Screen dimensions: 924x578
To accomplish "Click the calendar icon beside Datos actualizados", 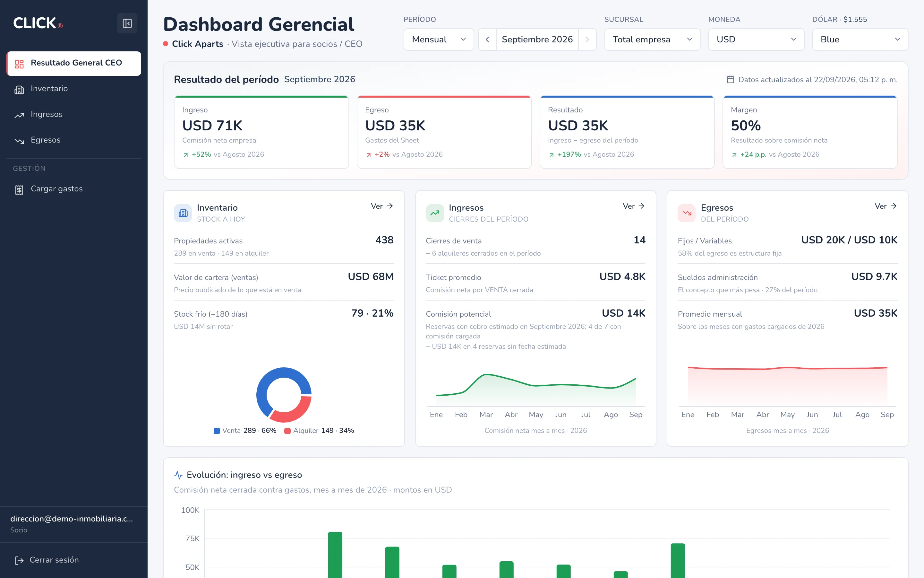I will [x=731, y=80].
